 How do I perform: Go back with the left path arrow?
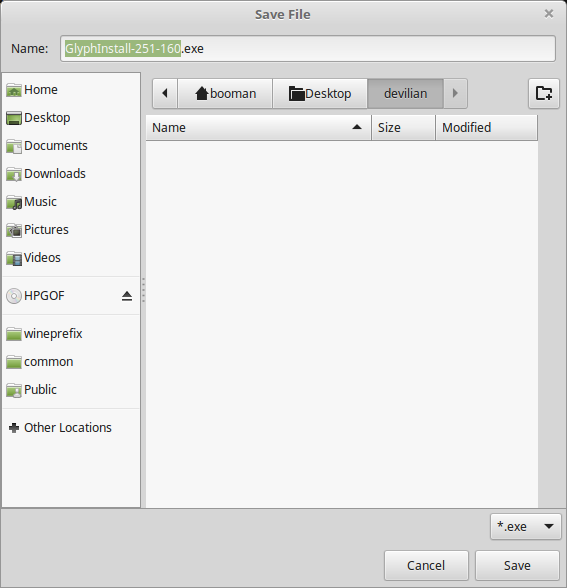165,93
